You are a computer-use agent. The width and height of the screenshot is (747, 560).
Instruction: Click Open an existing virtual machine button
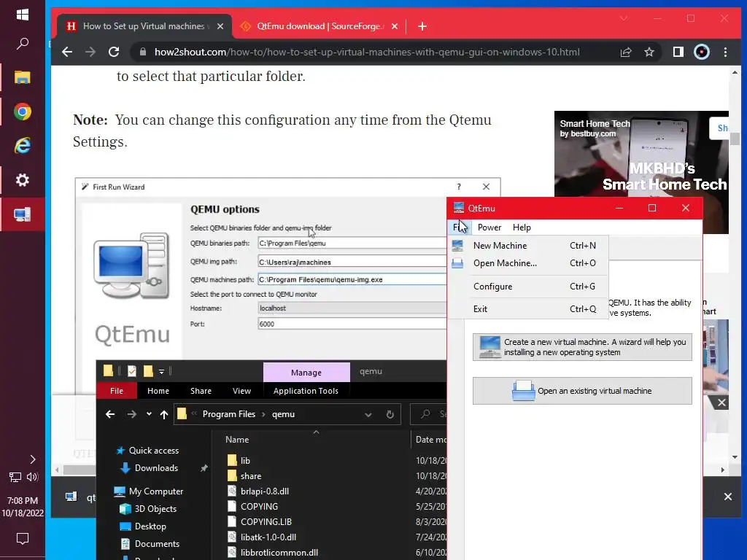pyautogui.click(x=582, y=391)
